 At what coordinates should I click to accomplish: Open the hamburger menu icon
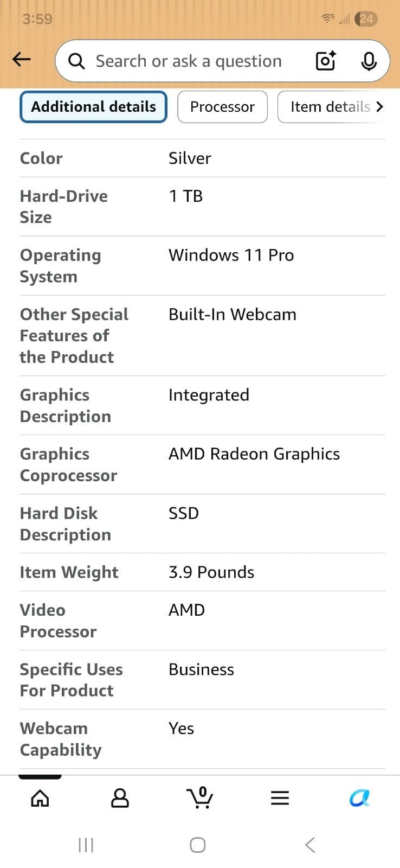pyautogui.click(x=280, y=798)
